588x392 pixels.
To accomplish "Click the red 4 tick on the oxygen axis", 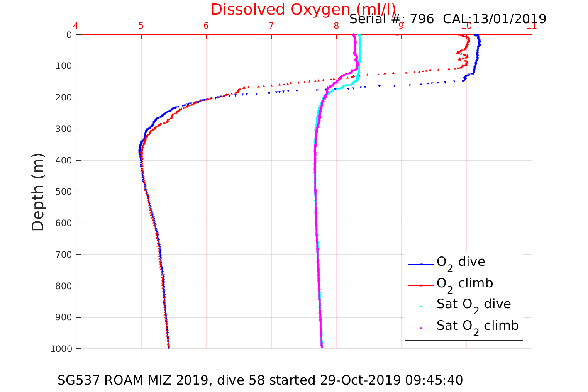I will [76, 26].
